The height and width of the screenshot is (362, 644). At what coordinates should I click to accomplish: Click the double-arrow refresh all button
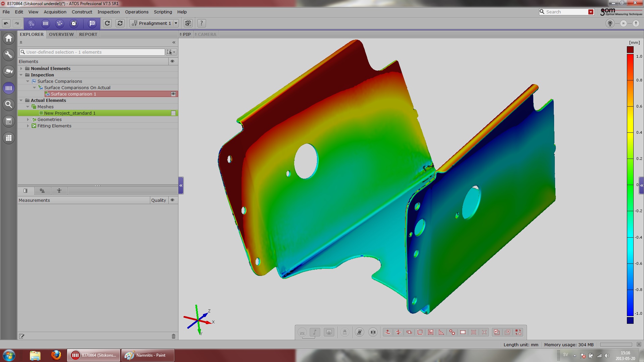pos(120,23)
